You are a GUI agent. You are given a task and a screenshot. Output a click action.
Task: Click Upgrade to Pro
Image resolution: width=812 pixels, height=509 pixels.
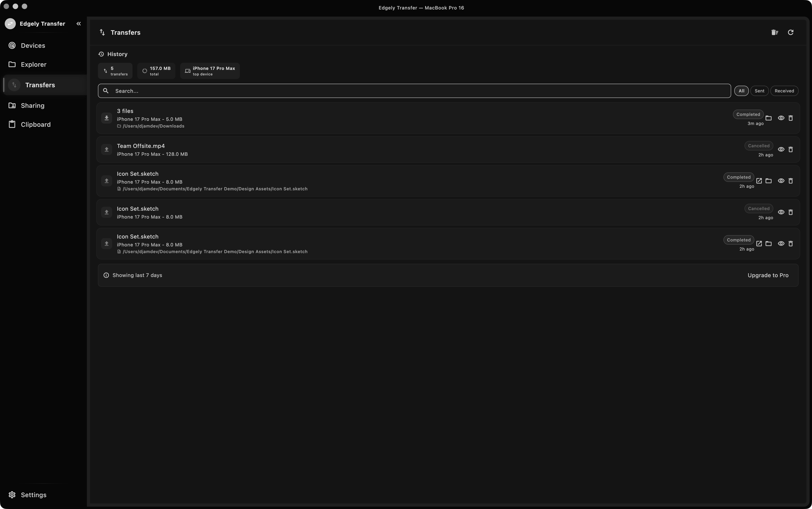pos(768,275)
